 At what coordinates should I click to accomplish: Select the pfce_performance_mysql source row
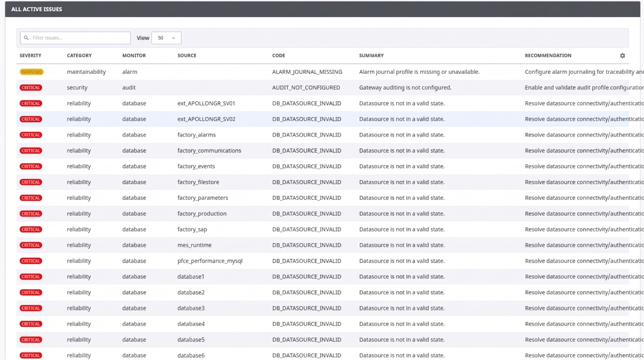322,261
